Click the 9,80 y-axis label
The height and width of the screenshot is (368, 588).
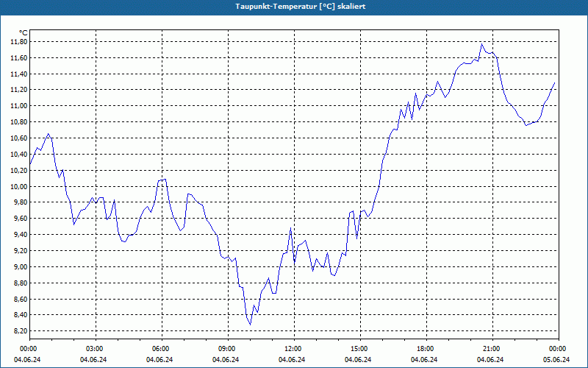[21, 202]
